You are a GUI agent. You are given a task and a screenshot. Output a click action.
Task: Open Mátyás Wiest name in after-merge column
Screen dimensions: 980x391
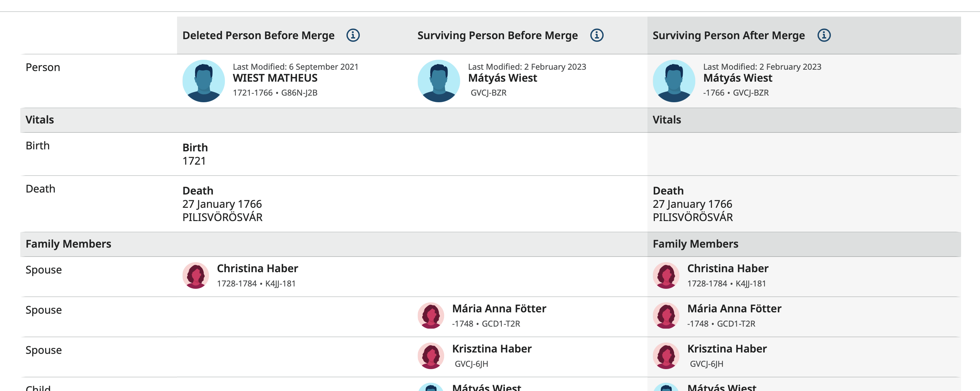pos(737,78)
